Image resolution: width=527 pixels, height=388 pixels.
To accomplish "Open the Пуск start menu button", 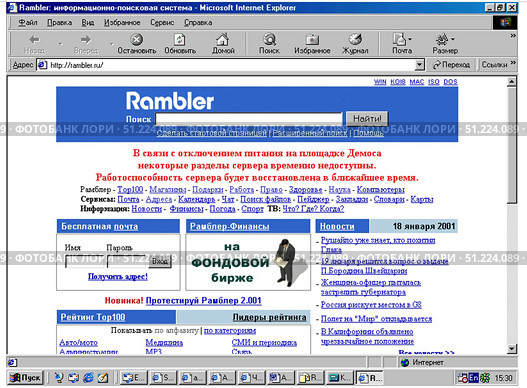I will (x=26, y=378).
